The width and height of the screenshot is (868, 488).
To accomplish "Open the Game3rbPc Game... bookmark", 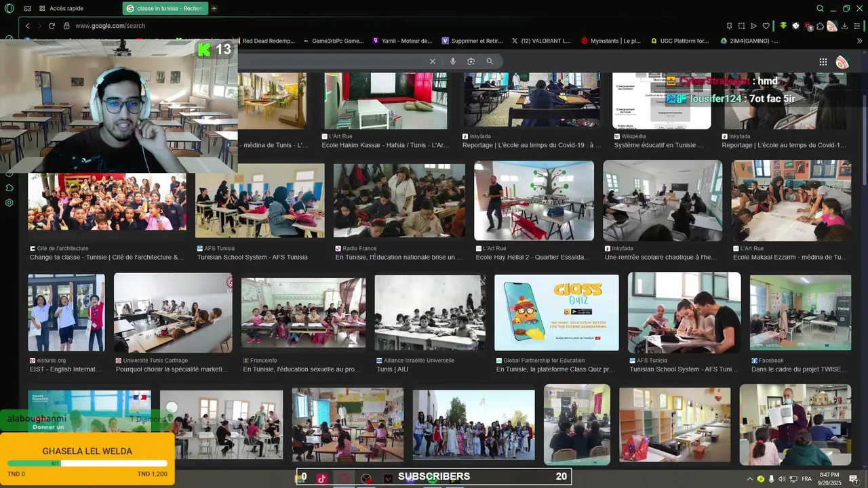I will 334,41.
